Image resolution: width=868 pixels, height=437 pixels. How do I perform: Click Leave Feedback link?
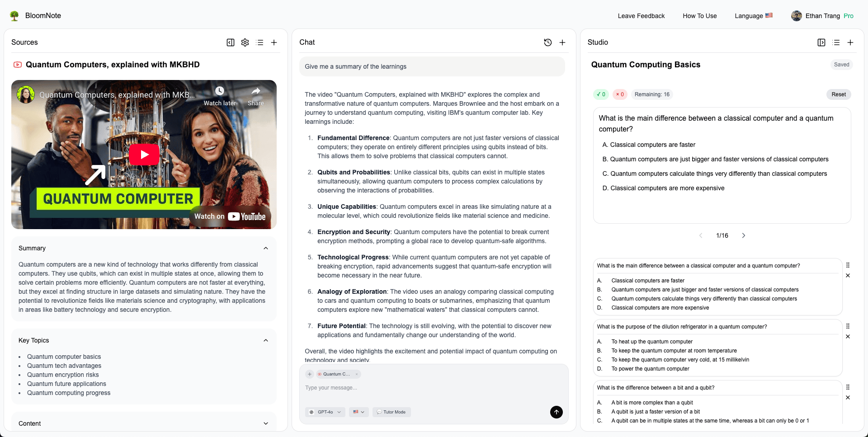coord(641,16)
